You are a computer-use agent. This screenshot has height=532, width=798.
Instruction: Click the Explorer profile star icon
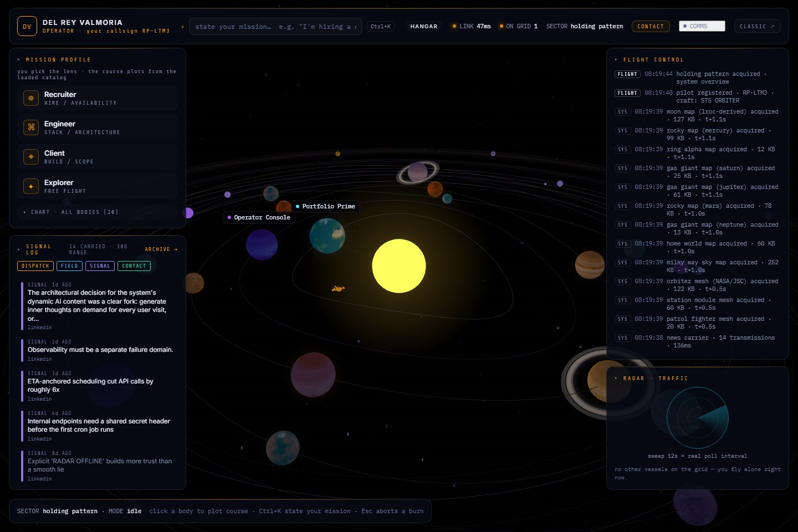tap(31, 186)
